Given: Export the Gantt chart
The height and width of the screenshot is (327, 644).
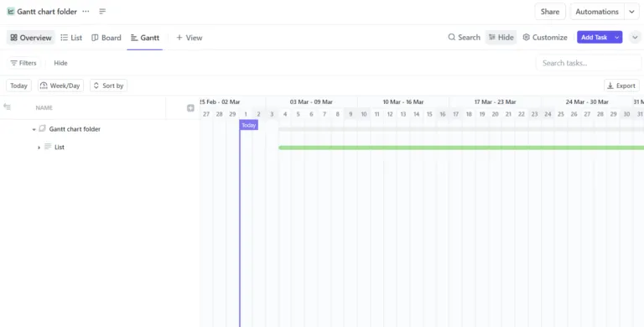Looking at the screenshot, I should tap(621, 86).
